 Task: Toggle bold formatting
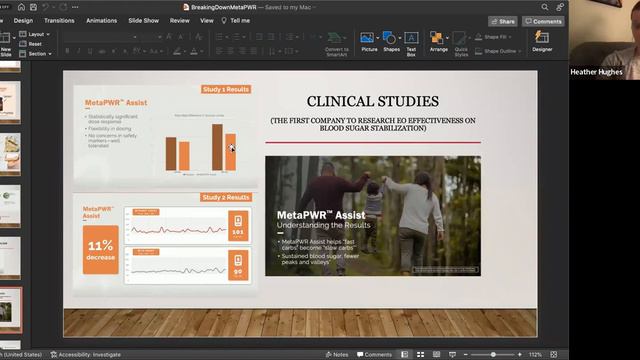(67, 51)
